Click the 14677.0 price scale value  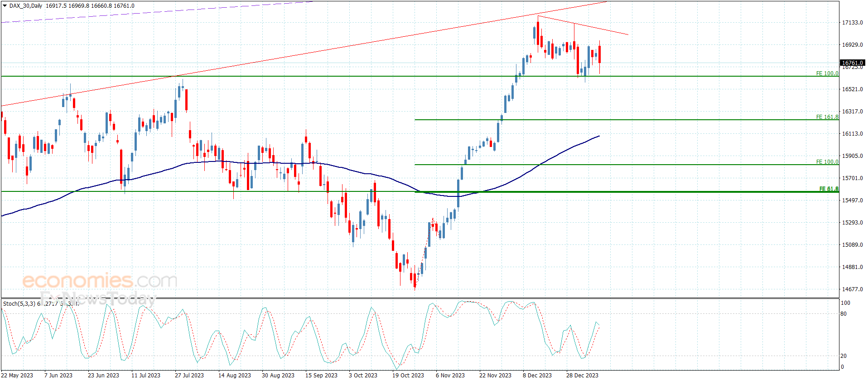tap(852, 289)
